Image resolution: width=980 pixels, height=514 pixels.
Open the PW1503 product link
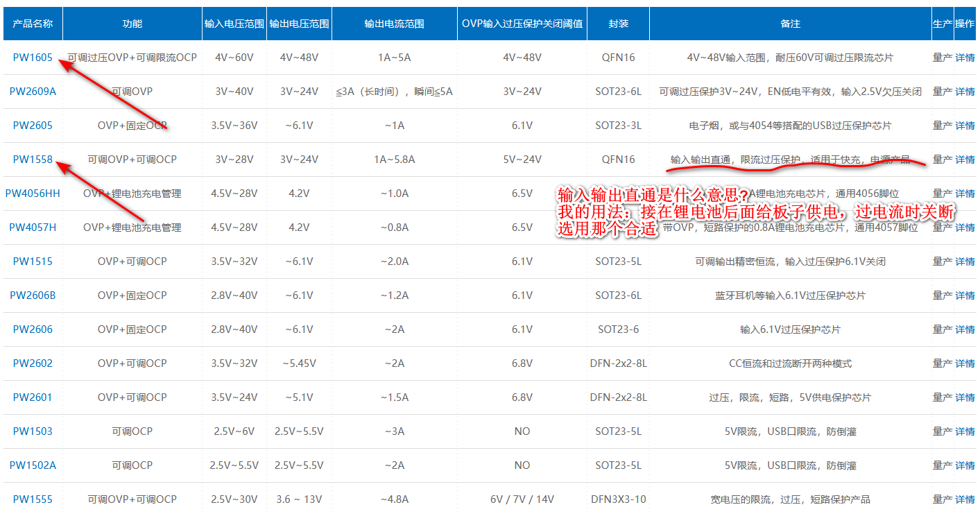coord(33,431)
